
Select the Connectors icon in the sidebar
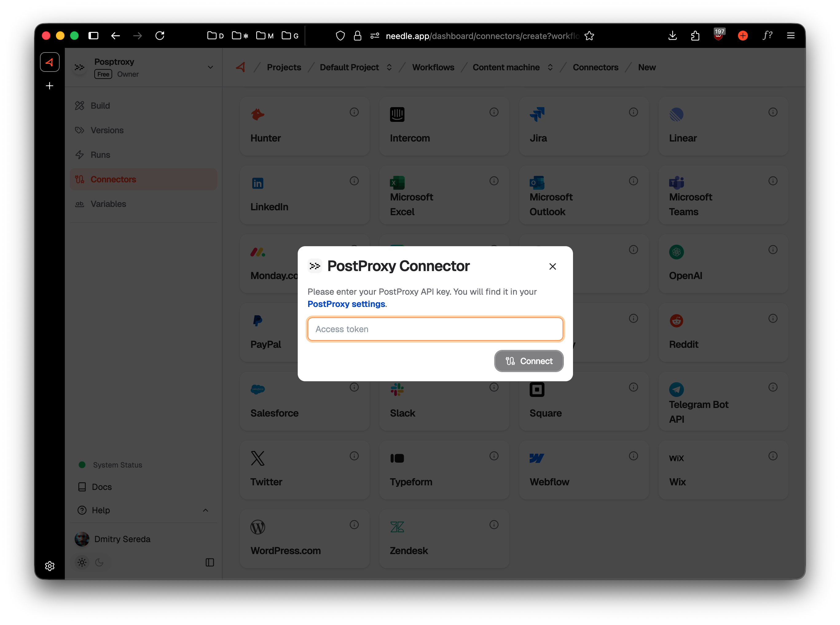coord(80,179)
